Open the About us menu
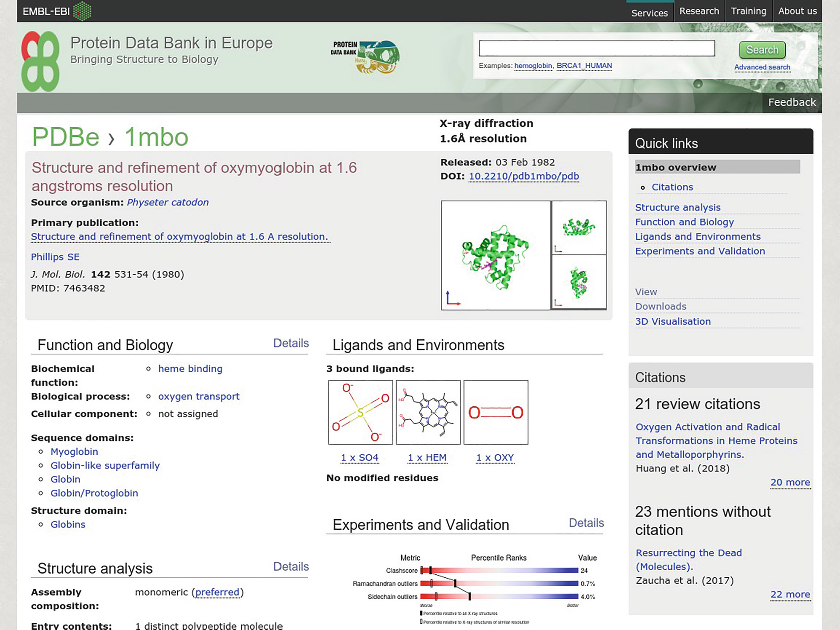 pyautogui.click(x=797, y=11)
